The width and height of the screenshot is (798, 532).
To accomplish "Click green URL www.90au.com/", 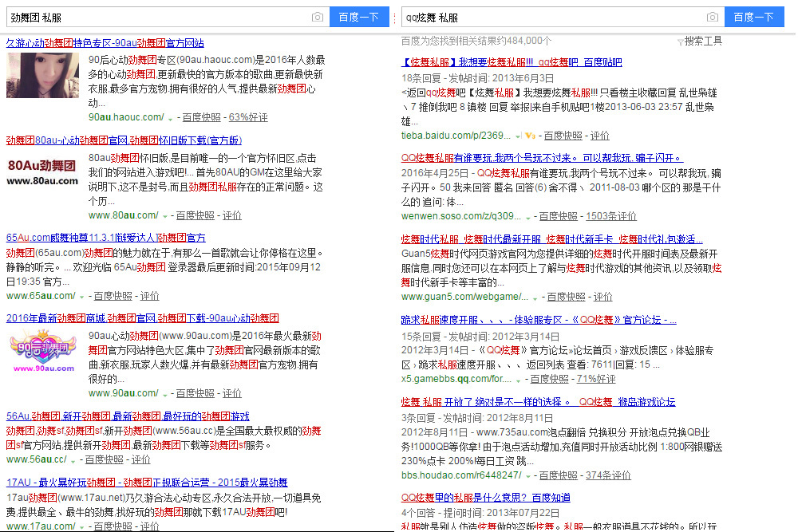I will (x=123, y=394).
